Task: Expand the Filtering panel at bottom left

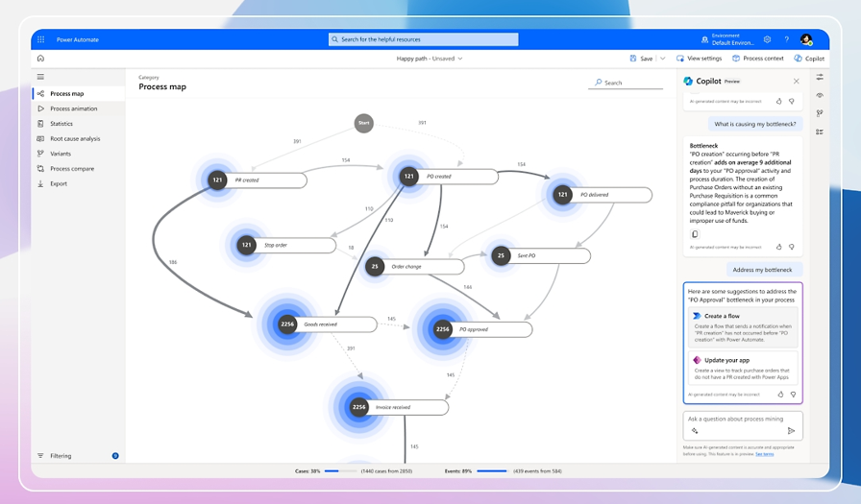Action: [61, 456]
